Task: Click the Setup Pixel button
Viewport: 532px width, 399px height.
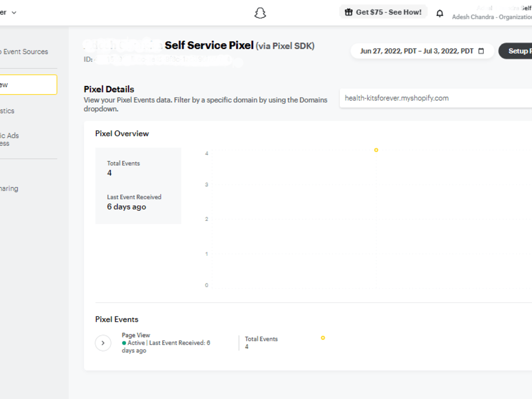Action: (x=515, y=51)
